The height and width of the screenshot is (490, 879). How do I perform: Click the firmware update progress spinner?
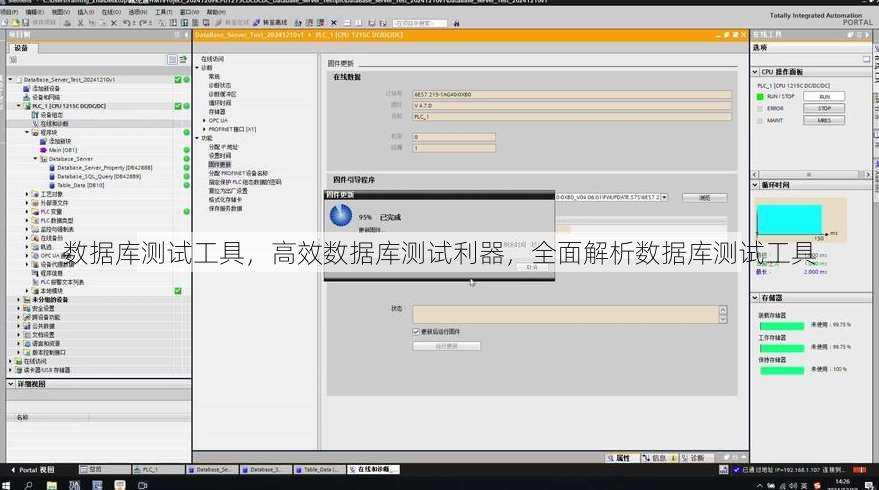coord(341,215)
